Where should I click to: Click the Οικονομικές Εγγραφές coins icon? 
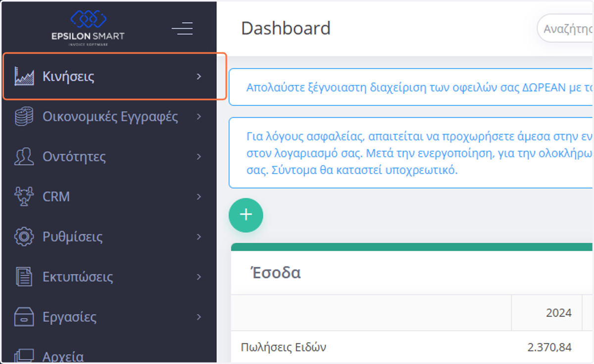24,117
